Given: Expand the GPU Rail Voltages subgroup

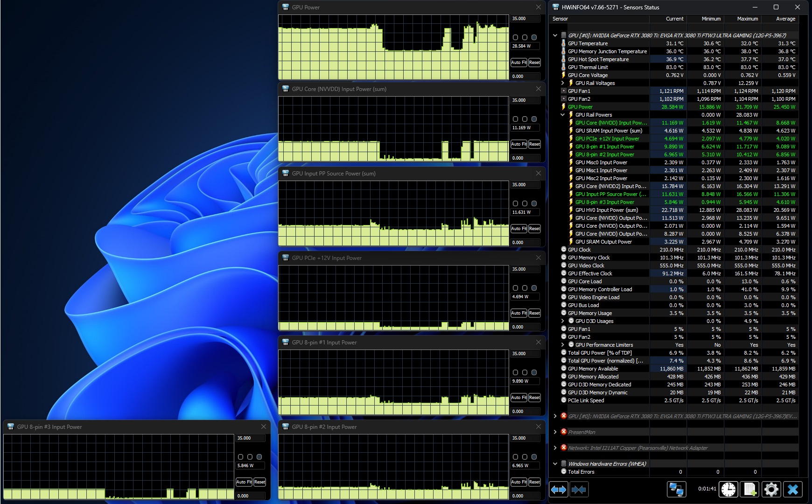Looking at the screenshot, I should point(562,83).
